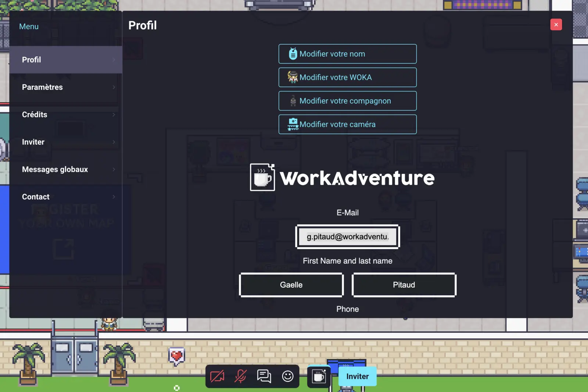The image size is (588, 392).
Task: Click the E-Mail input field
Action: click(x=348, y=237)
